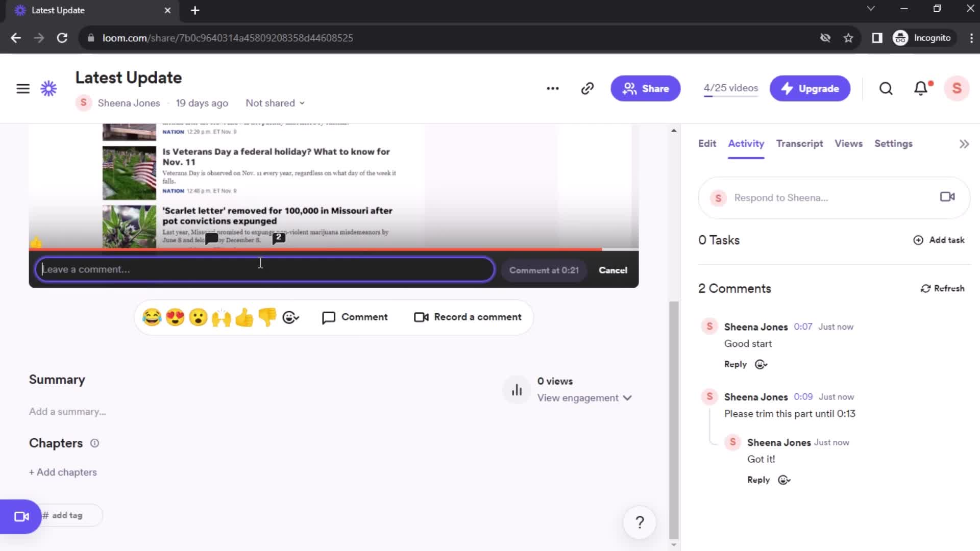Click the Leave a comment input field
980x551 pixels.
[264, 270]
